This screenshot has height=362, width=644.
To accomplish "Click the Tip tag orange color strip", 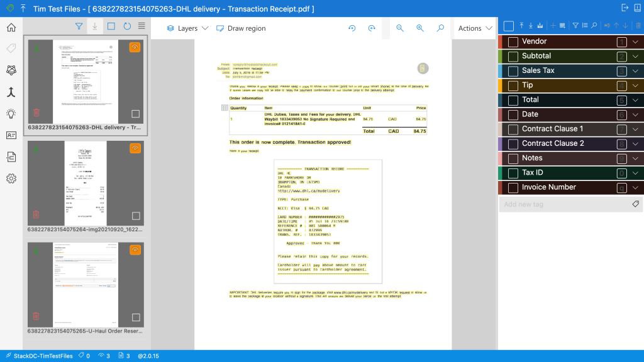I will 500,85.
